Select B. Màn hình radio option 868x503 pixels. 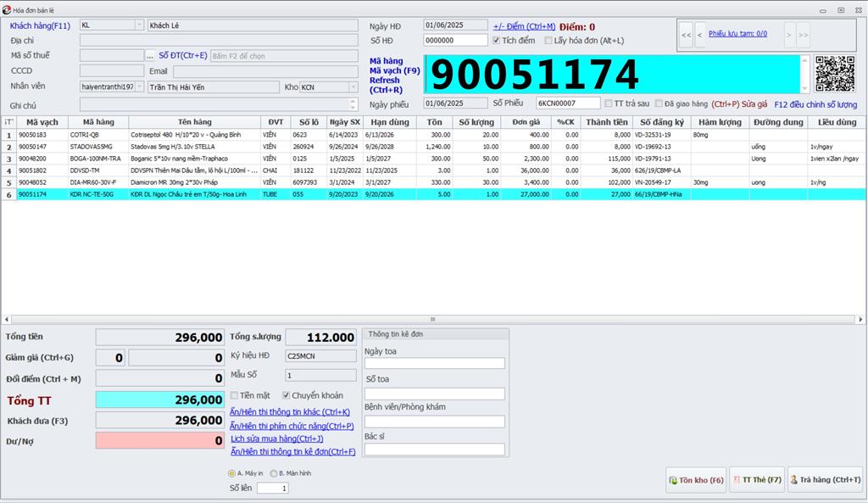[x=271, y=473]
